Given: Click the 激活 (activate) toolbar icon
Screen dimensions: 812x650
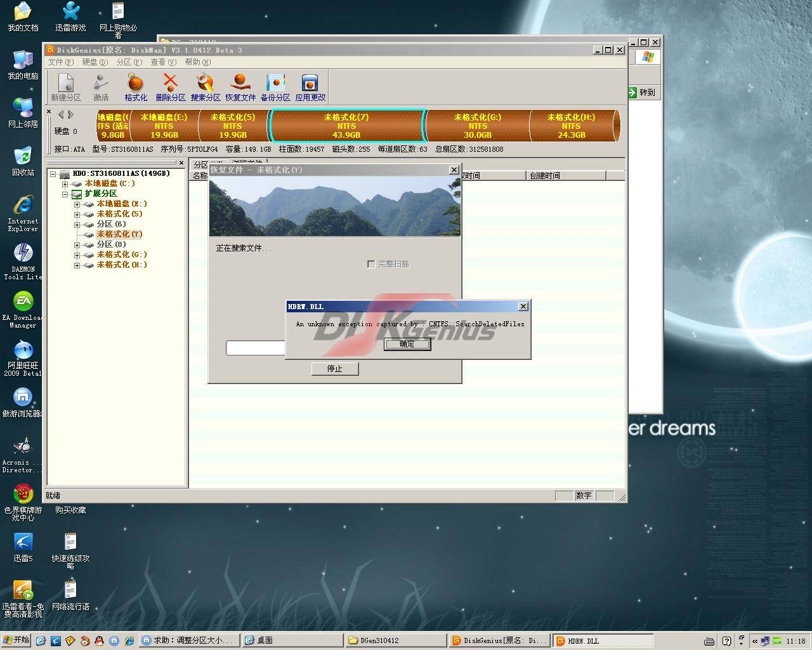Looking at the screenshot, I should (101, 87).
